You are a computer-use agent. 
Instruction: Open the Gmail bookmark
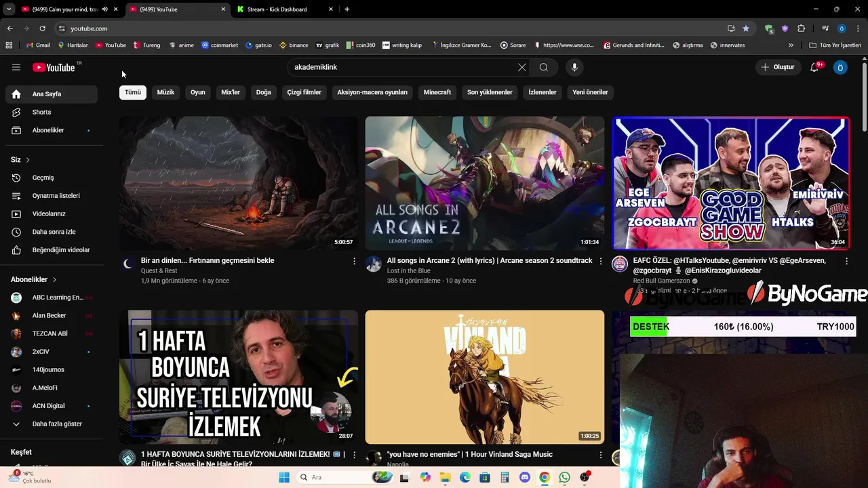coord(38,45)
